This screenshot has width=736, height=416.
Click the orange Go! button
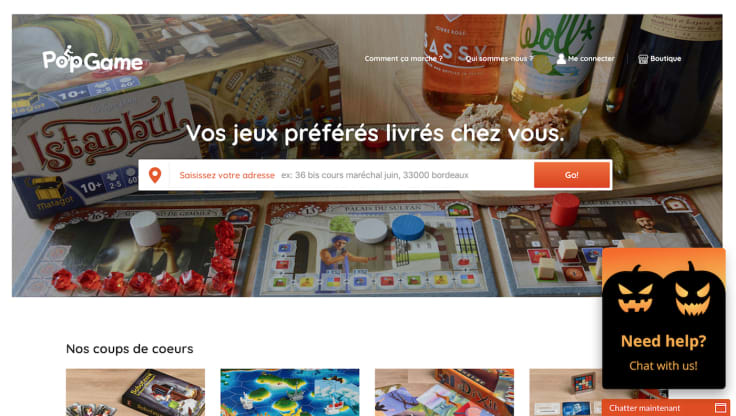[x=572, y=175]
